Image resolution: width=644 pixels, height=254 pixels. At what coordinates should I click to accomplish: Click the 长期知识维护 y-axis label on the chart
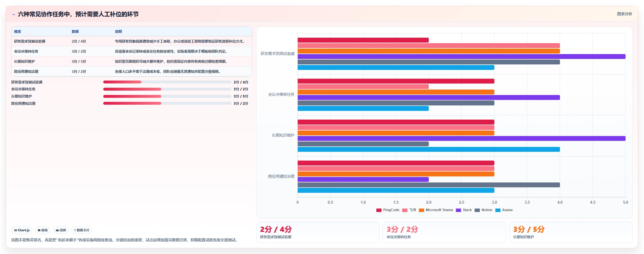coord(283,135)
